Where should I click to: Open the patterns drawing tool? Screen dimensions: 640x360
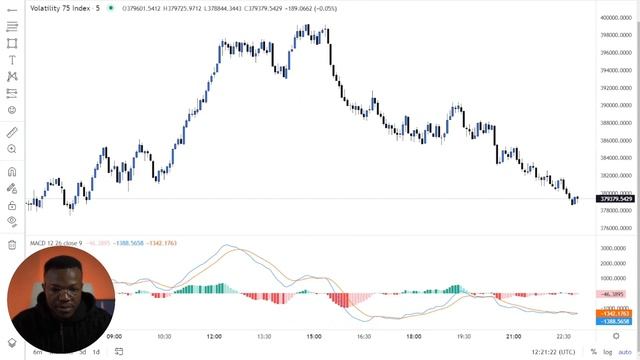(x=12, y=77)
